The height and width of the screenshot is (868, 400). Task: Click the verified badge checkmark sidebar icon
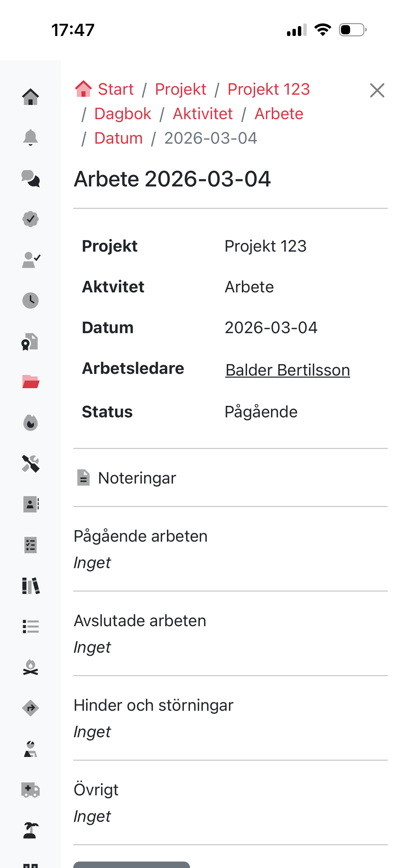[31, 219]
